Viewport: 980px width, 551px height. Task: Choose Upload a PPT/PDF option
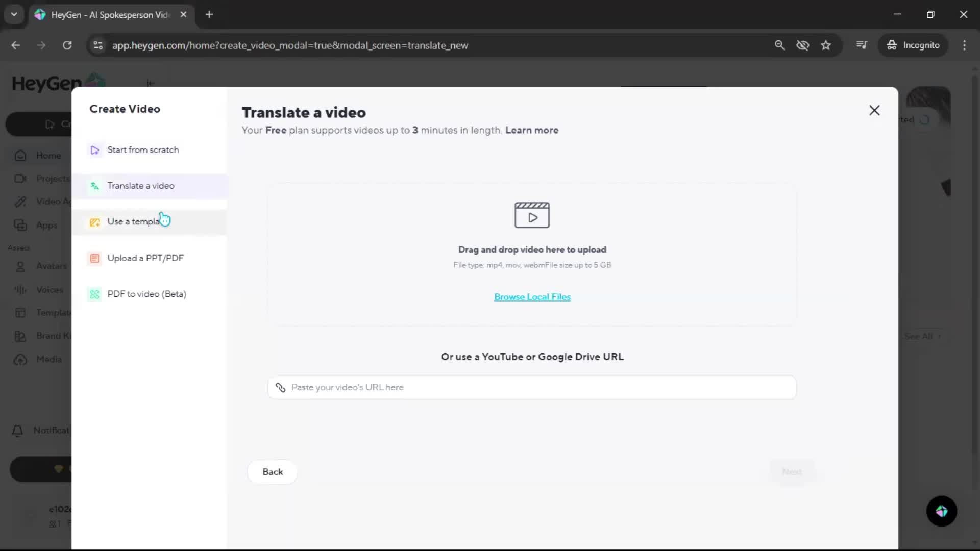click(145, 258)
